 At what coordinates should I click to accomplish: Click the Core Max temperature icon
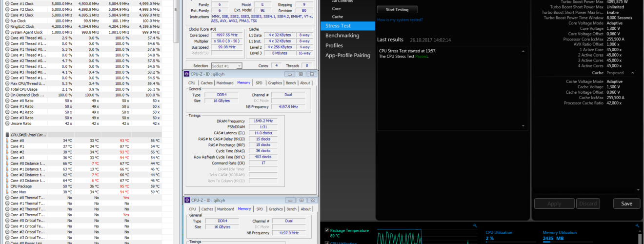(x=7, y=192)
